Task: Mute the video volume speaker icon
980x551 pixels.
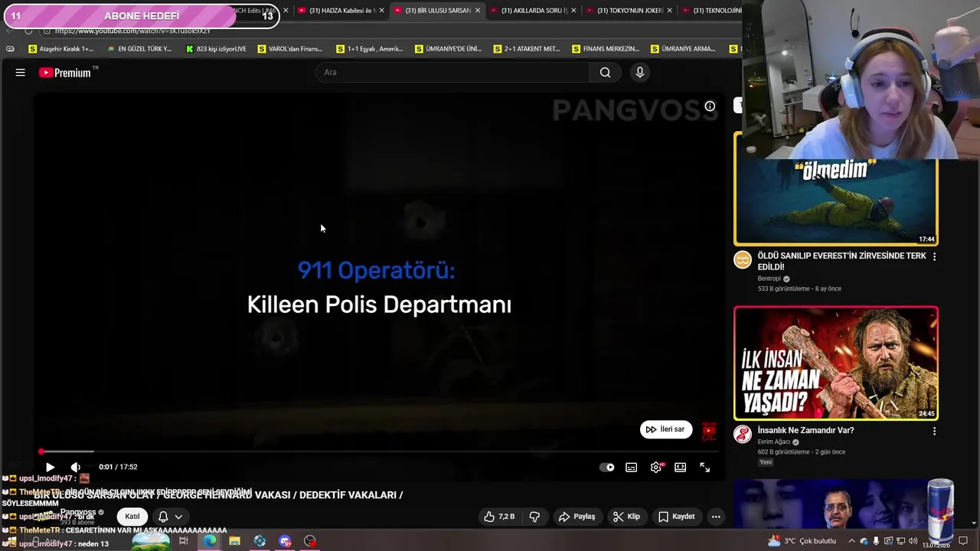Action: pos(75,467)
